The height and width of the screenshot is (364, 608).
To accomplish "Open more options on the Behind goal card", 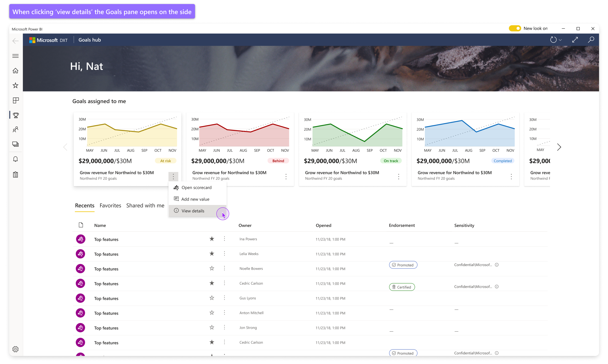I will click(x=286, y=176).
